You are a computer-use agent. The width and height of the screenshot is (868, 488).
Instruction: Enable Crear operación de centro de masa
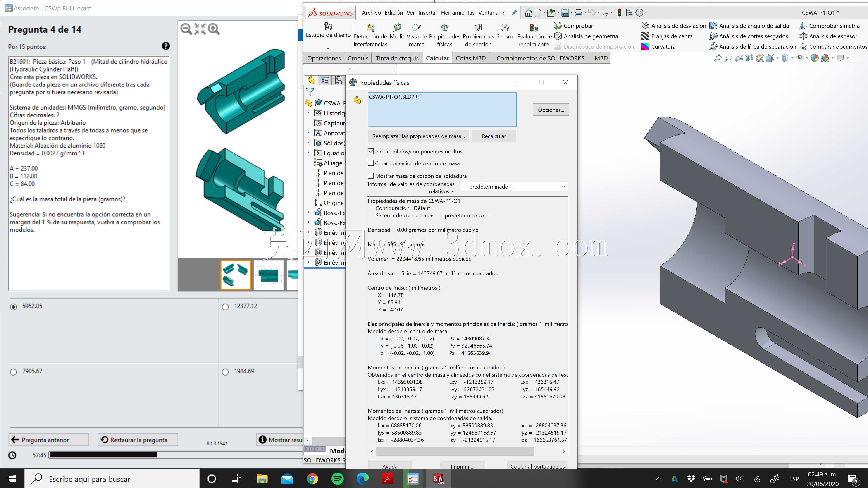[371, 163]
